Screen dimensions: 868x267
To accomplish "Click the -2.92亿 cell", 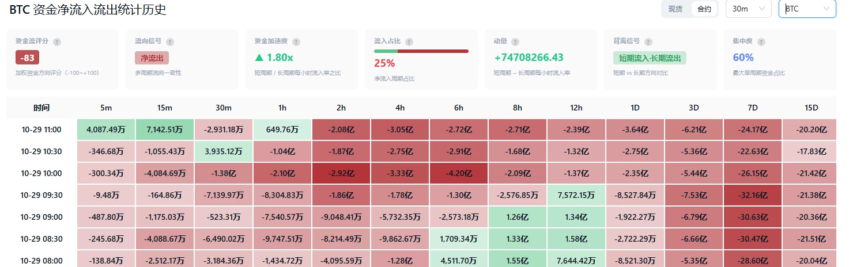I will point(341,173).
